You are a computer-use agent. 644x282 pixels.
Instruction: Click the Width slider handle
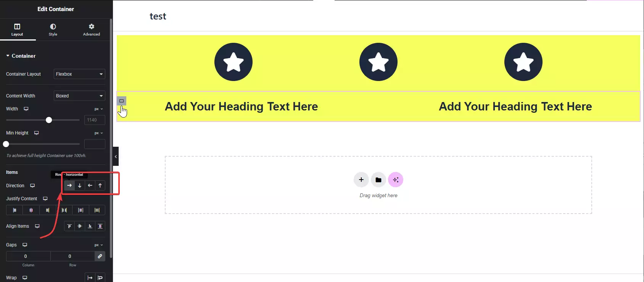49,120
